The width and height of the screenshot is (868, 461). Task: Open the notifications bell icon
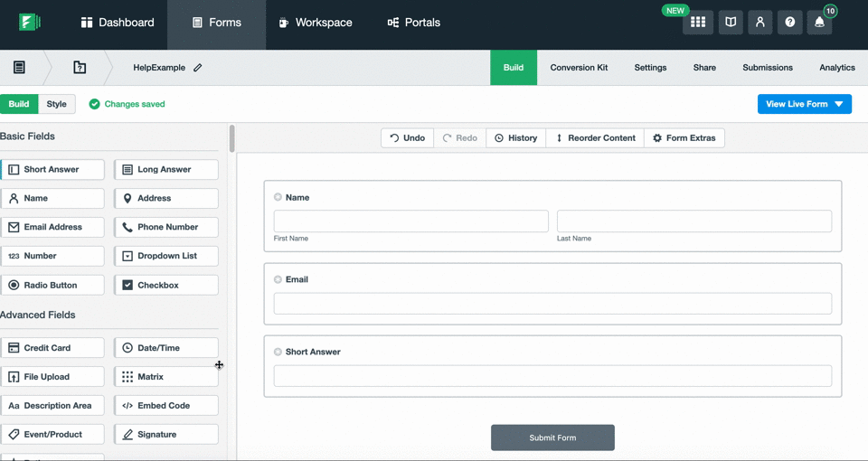[x=820, y=23]
